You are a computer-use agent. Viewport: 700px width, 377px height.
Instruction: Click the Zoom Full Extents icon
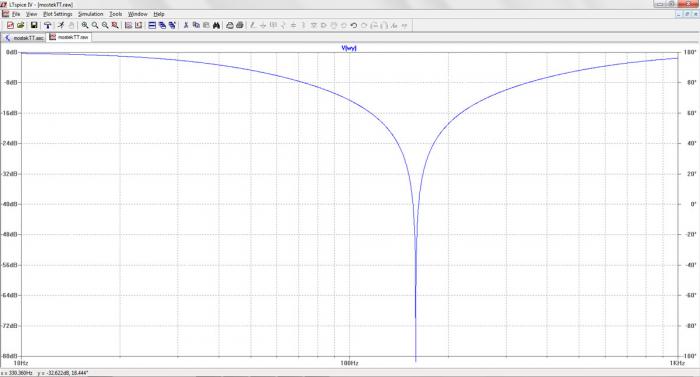(x=115, y=25)
